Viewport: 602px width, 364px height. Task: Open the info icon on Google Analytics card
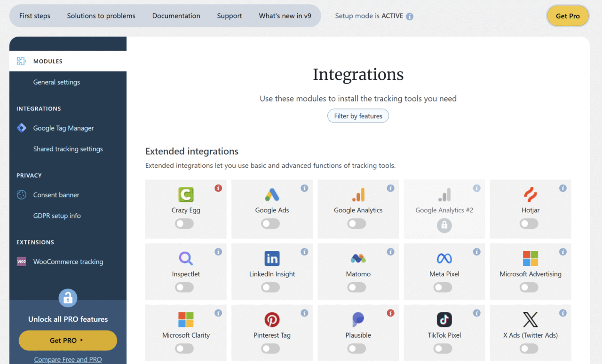pos(390,188)
